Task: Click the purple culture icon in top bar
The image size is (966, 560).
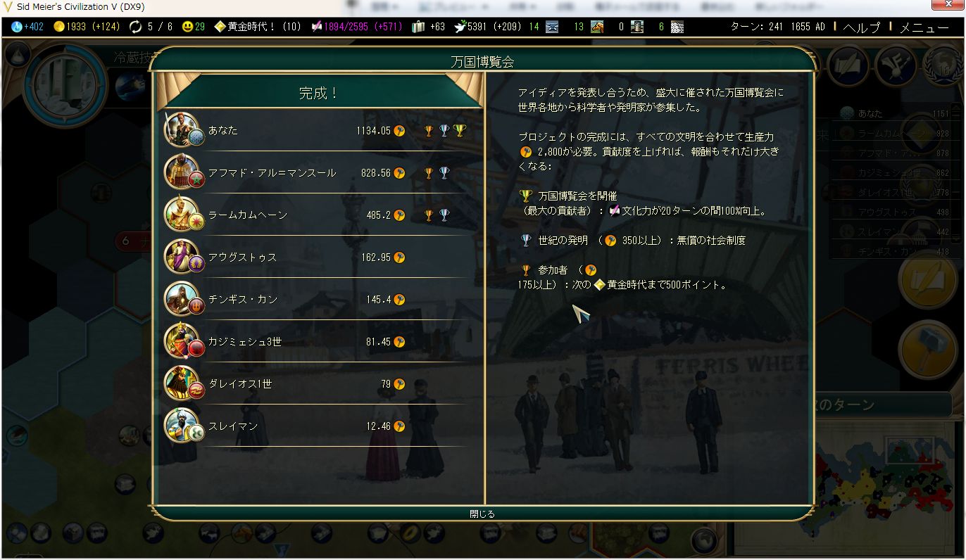Action: tap(317, 27)
